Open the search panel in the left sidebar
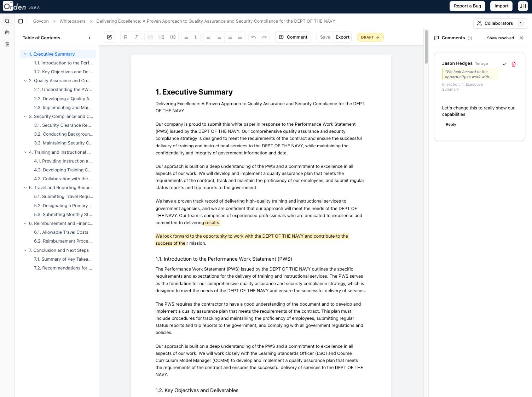 click(7, 21)
